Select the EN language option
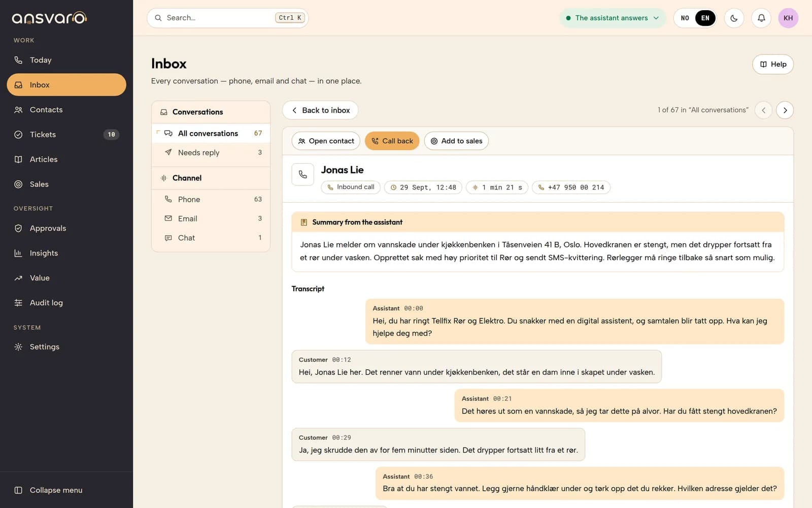Viewport: 812px width, 508px height. point(705,18)
